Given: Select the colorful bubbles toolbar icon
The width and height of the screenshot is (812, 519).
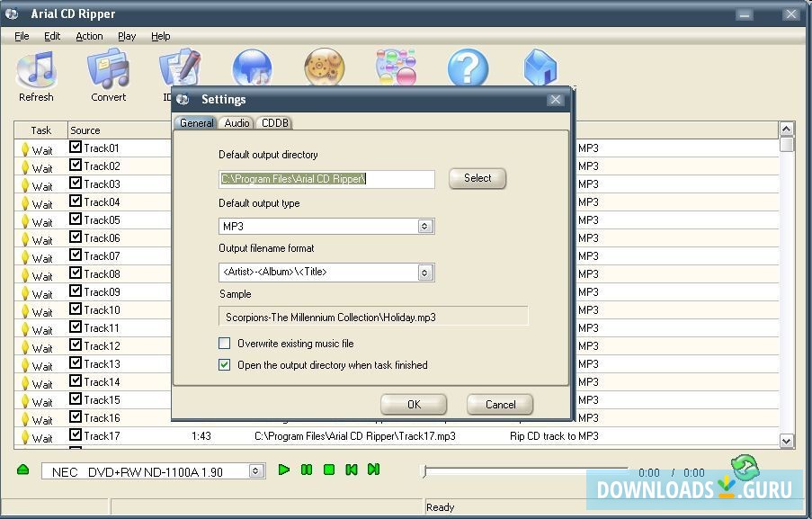Looking at the screenshot, I should pyautogui.click(x=395, y=67).
